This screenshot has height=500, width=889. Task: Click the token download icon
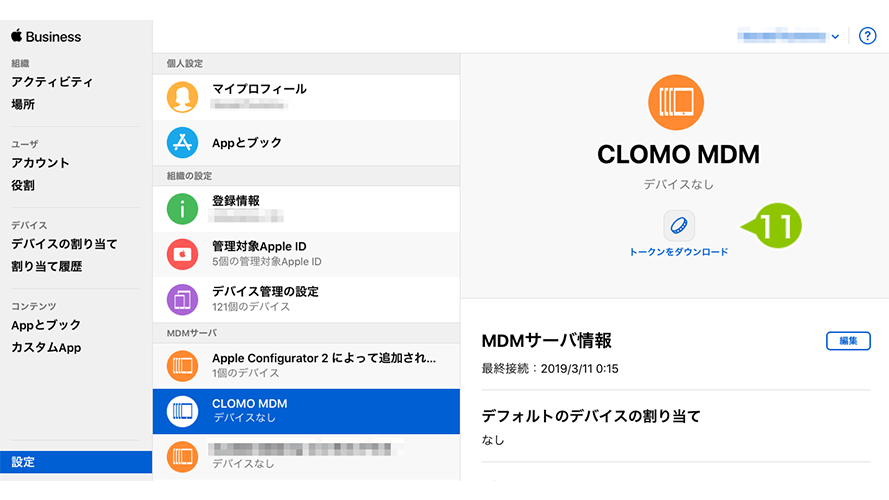[x=679, y=226]
